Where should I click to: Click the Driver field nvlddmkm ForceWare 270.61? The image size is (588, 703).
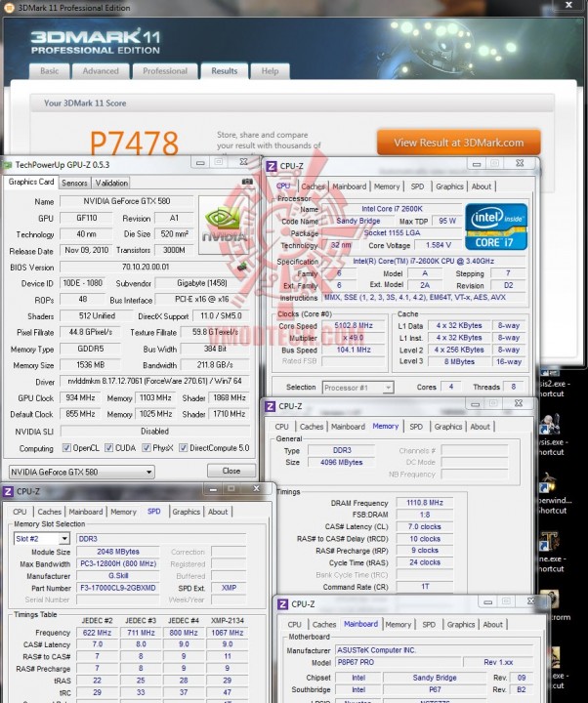[x=154, y=382]
